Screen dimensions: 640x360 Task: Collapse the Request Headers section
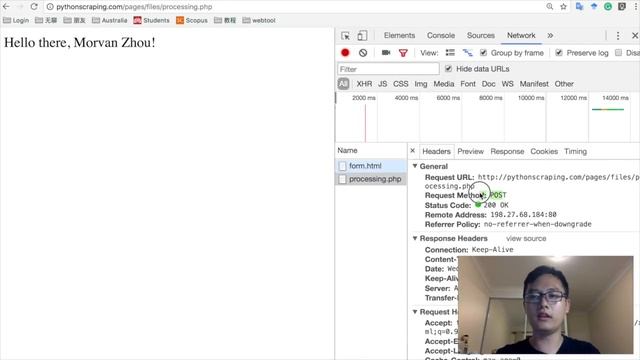coord(415,312)
